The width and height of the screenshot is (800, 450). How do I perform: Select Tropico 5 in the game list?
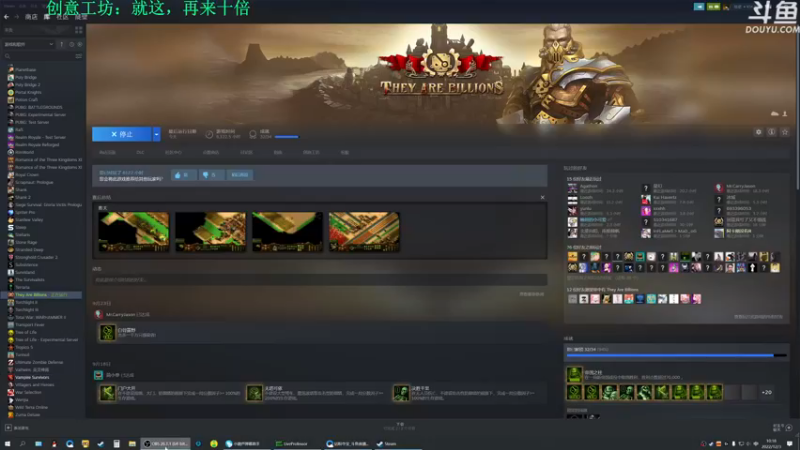[x=24, y=347]
